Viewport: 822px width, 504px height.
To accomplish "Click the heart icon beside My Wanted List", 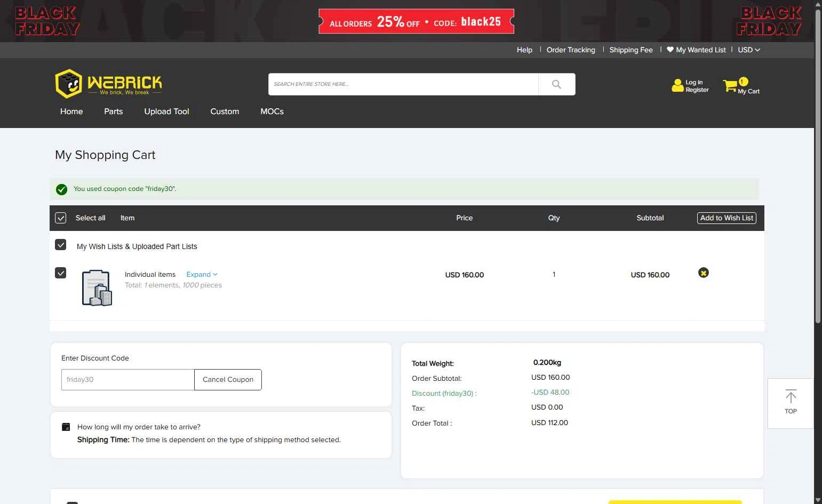I will point(670,49).
